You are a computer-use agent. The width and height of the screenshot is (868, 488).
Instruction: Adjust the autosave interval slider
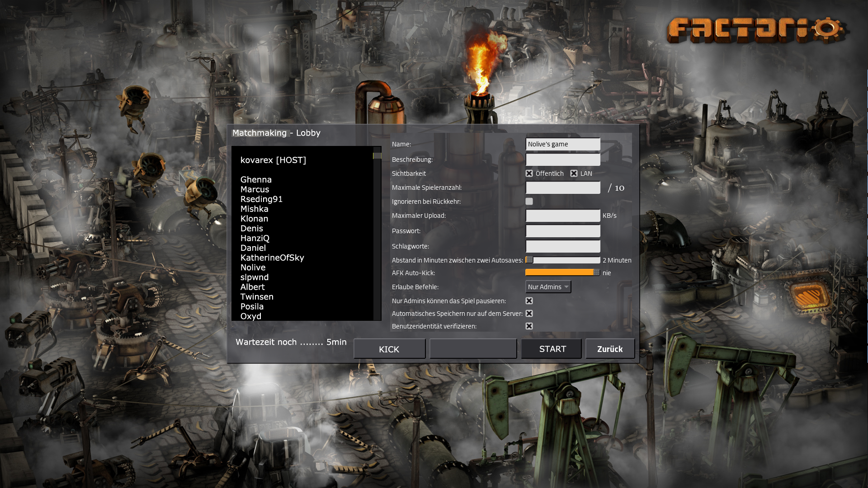(x=563, y=260)
